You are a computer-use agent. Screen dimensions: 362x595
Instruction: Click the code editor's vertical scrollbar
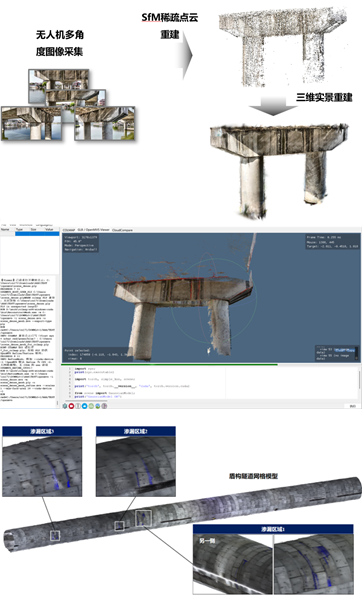[359, 379]
